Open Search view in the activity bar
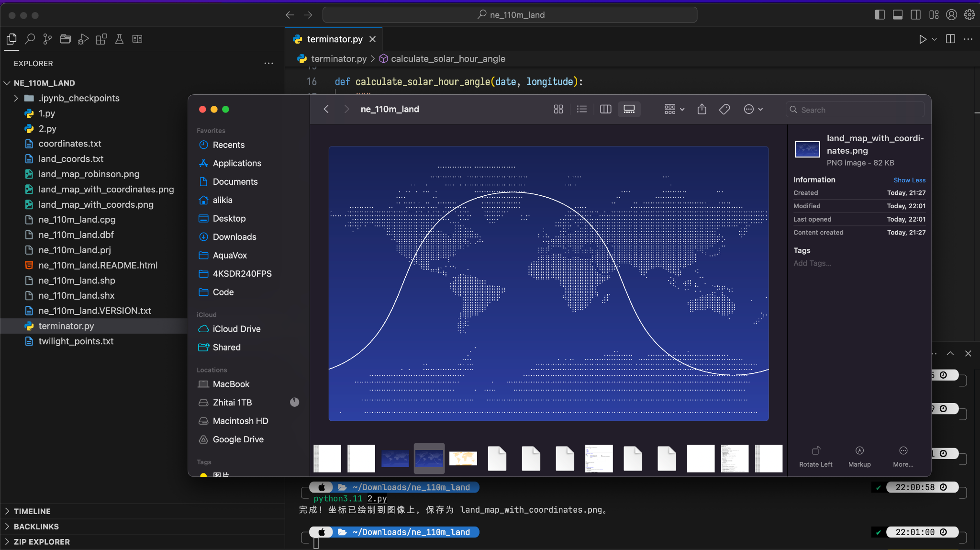This screenshot has height=550, width=980. pyautogui.click(x=30, y=39)
